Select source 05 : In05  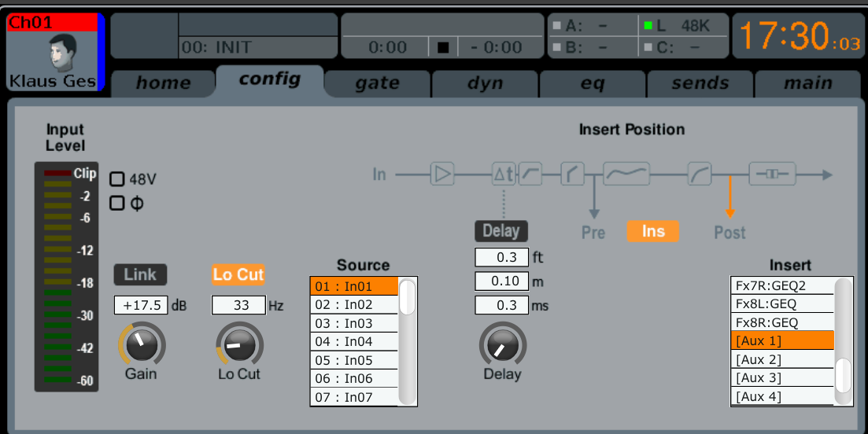pos(354,360)
